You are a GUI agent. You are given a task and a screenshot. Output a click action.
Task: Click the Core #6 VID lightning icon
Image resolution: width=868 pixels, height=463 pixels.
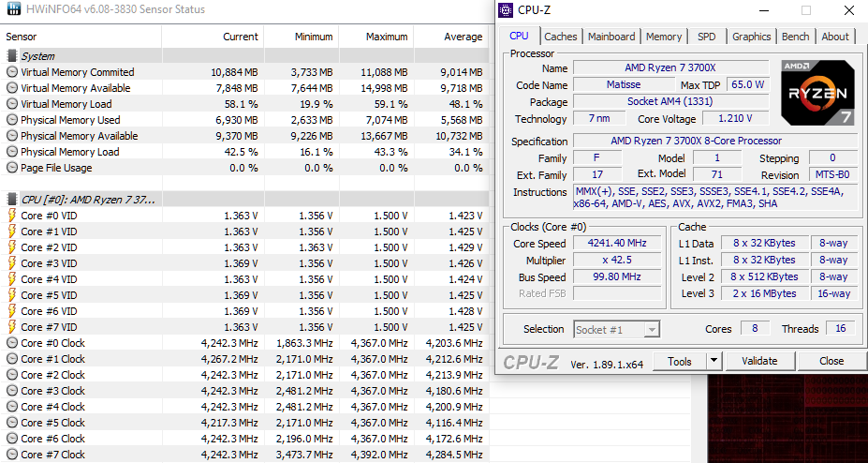11,311
